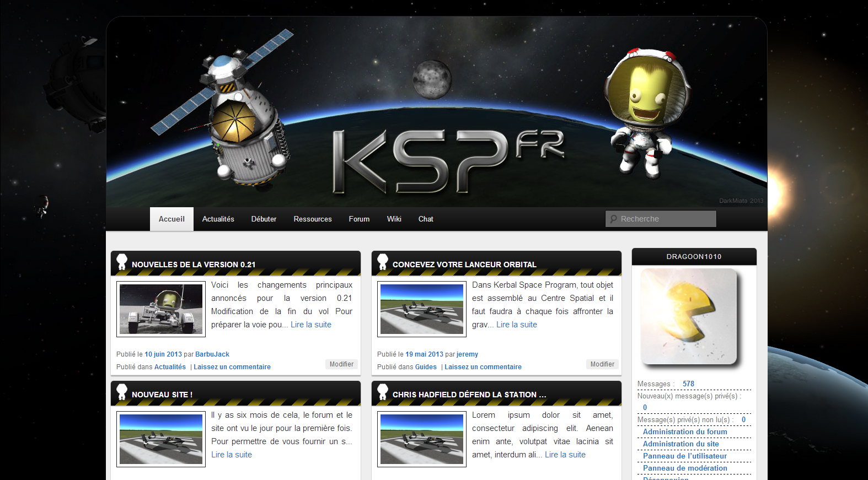Open Chris Hadfield défend la station title
The image size is (868, 480).
point(469,395)
